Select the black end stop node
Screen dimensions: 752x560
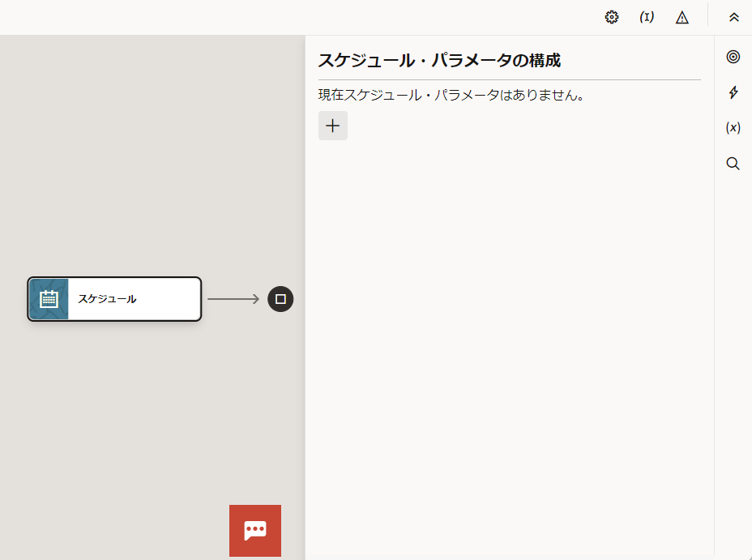[280, 299]
